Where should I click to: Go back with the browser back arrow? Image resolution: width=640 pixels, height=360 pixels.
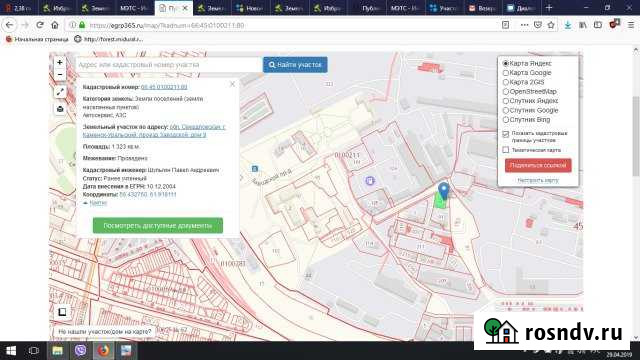pyautogui.click(x=9, y=25)
